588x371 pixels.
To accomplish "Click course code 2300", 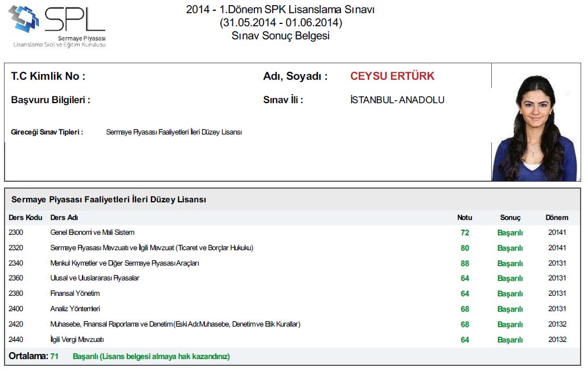I will [16, 233].
